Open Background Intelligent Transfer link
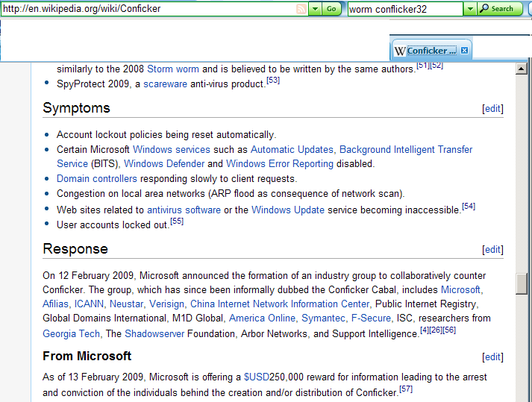 point(406,150)
